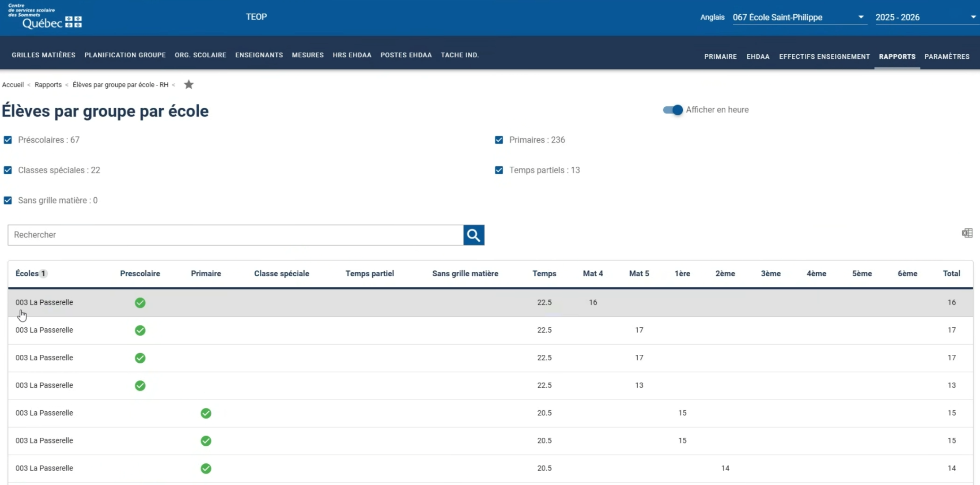The width and height of the screenshot is (980, 485).
Task: Open the Paramètres tab
Action: 947,56
